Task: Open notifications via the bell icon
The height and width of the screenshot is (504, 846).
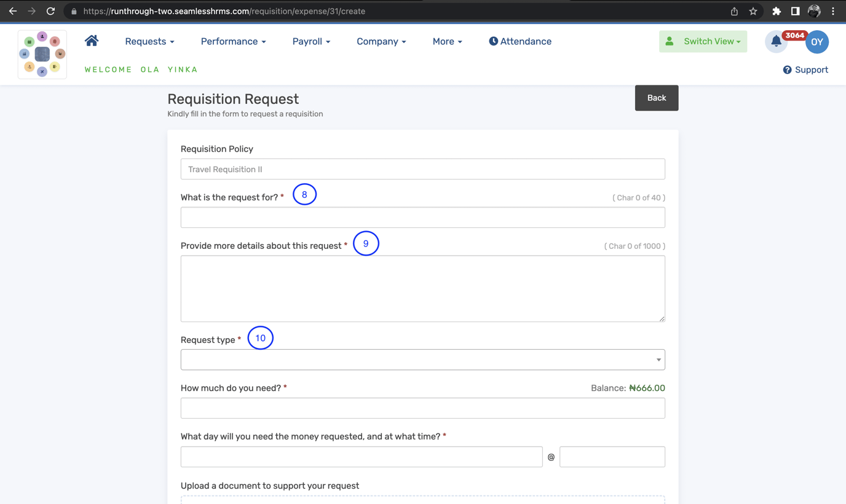Action: (x=776, y=41)
